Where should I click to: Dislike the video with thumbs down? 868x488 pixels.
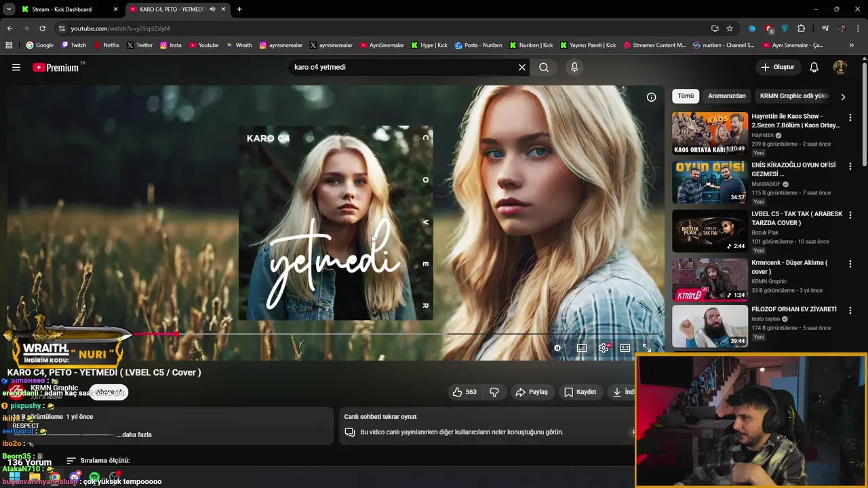pyautogui.click(x=494, y=392)
